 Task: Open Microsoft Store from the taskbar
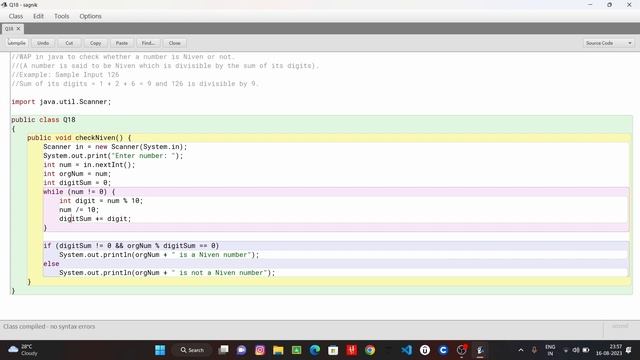(333, 350)
